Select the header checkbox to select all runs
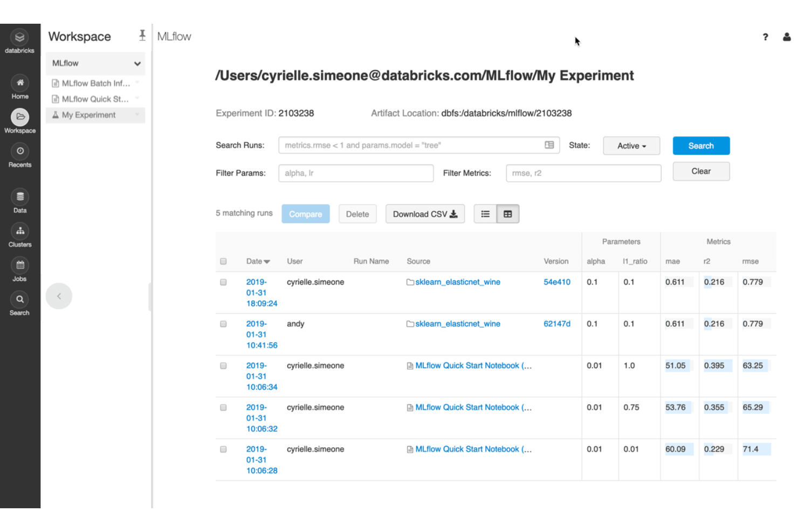Screen dimensions: 798x532 point(223,261)
